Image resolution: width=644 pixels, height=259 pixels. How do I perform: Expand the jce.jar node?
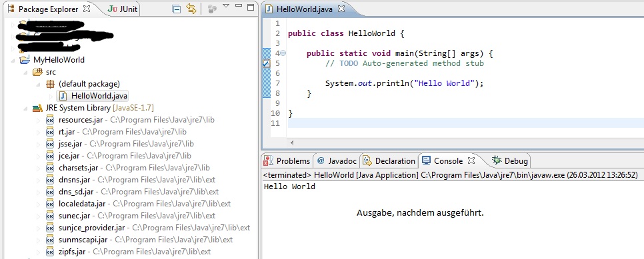click(39, 156)
